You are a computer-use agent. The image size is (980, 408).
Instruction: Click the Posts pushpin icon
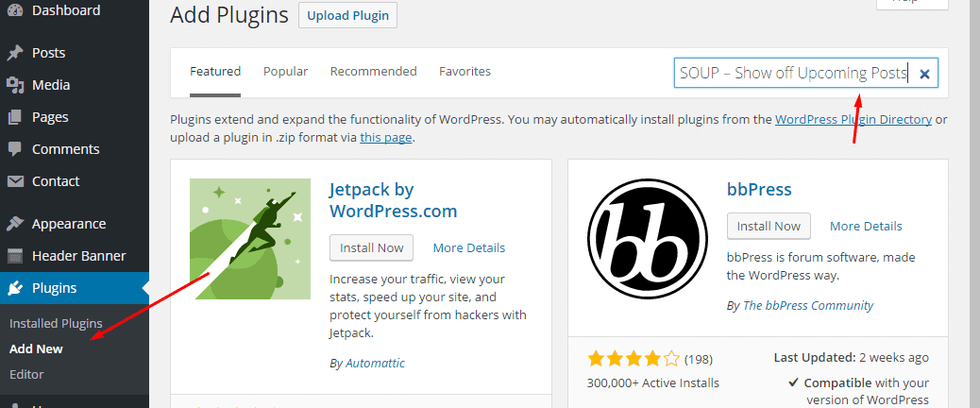click(15, 53)
